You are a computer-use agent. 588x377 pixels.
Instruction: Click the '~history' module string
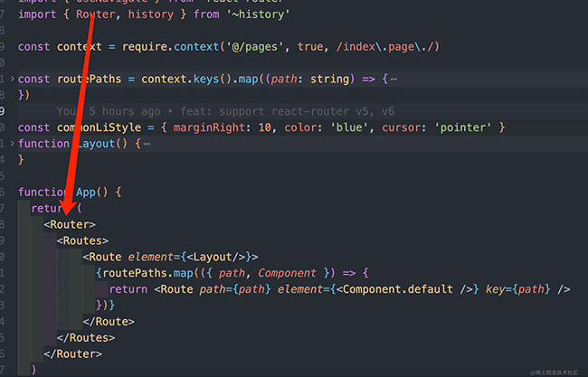[258, 14]
